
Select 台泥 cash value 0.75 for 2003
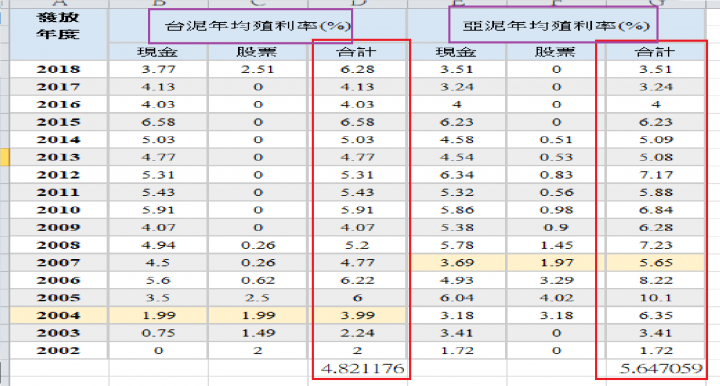pyautogui.click(x=158, y=333)
